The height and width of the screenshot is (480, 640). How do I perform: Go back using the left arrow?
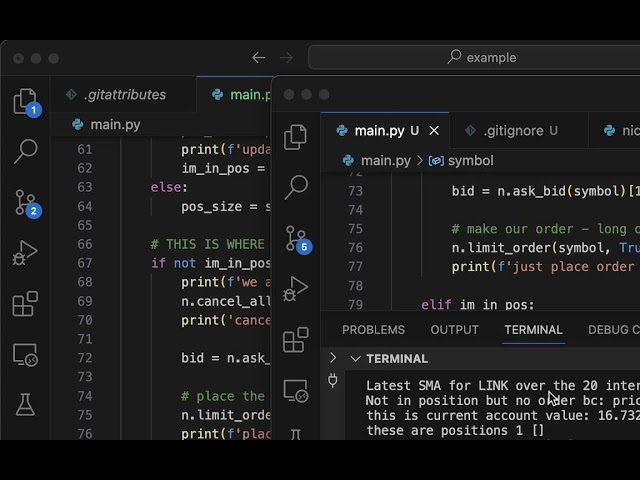[x=258, y=58]
